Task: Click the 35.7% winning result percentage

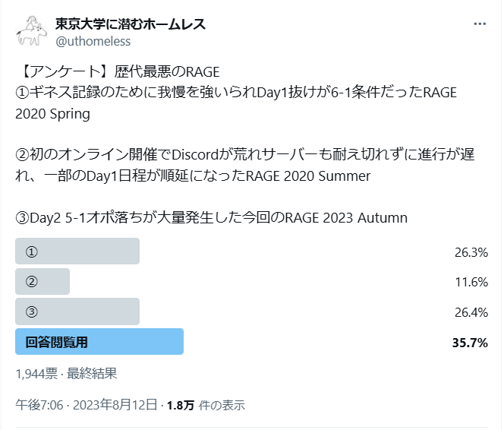Action: tap(470, 343)
